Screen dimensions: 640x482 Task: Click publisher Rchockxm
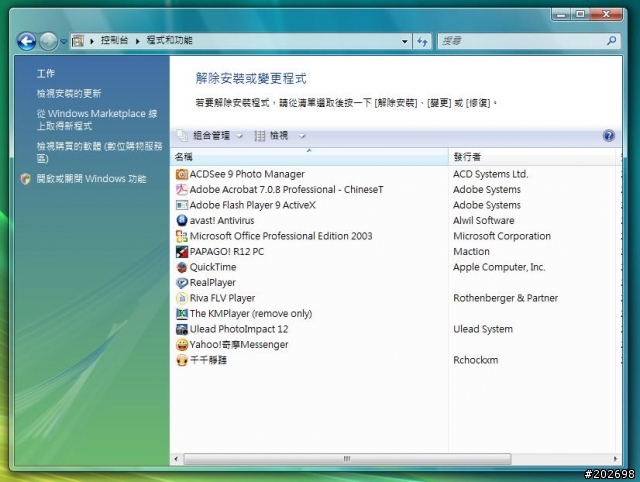[x=476, y=360]
